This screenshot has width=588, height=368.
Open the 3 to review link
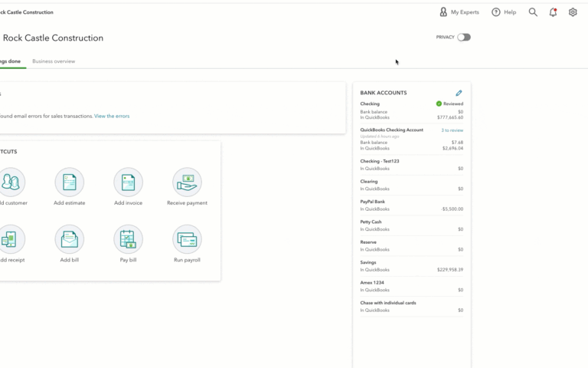coord(452,130)
